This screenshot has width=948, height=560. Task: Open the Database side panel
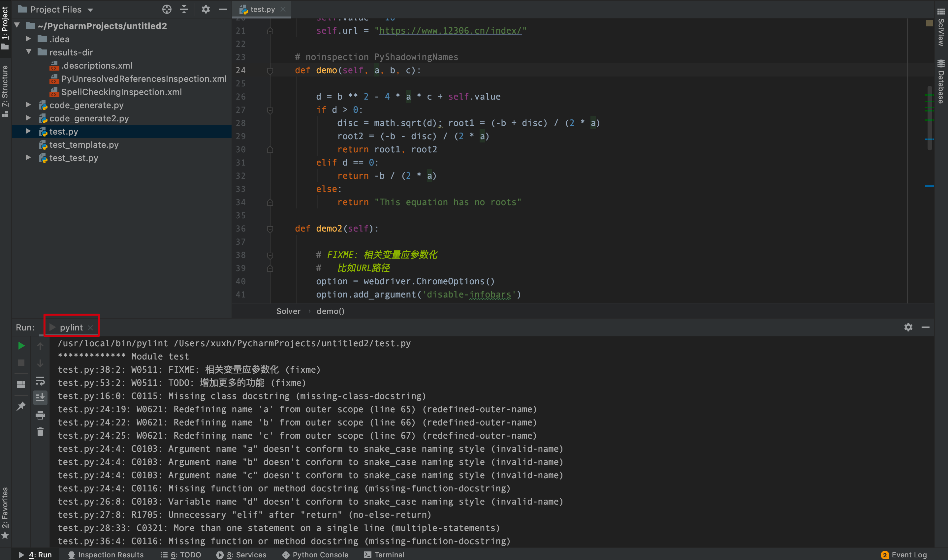(941, 81)
